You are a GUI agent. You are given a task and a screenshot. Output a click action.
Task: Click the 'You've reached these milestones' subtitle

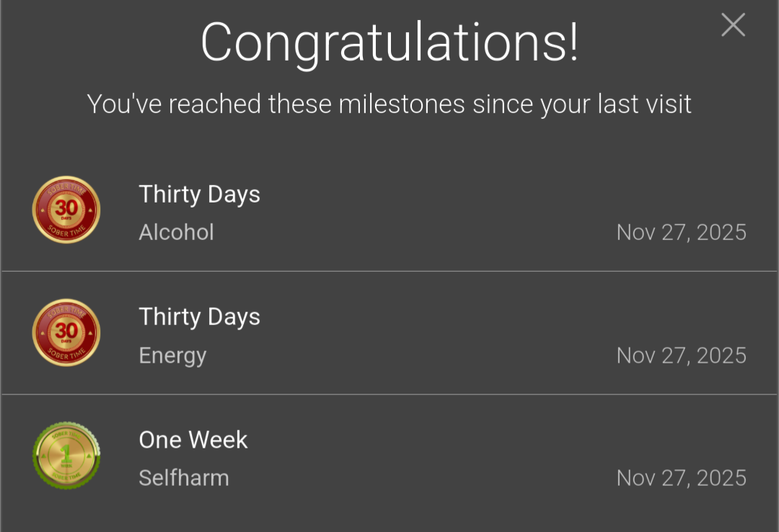389,105
